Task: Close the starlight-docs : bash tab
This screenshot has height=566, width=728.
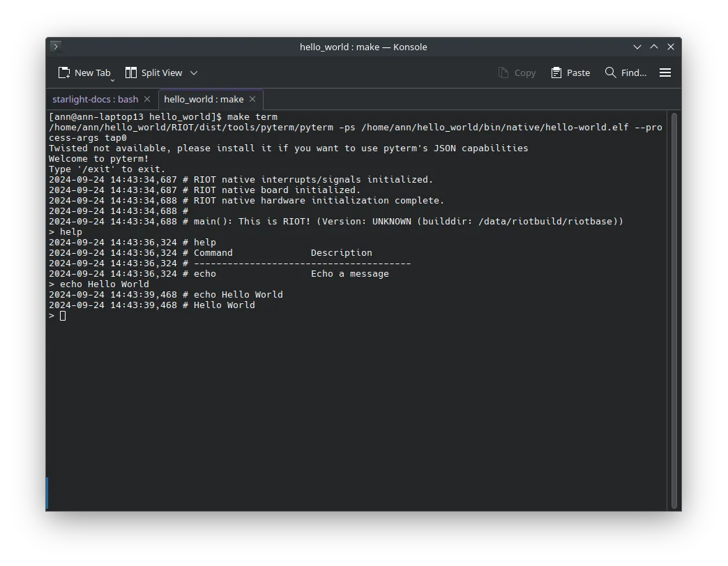Action: coord(147,99)
